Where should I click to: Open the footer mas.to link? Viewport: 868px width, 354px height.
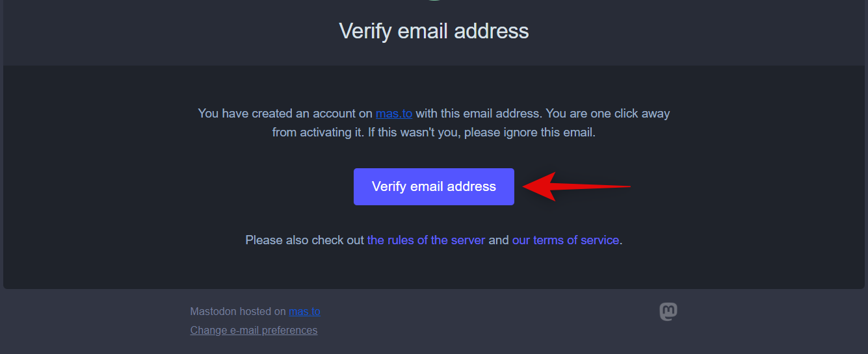click(x=304, y=311)
